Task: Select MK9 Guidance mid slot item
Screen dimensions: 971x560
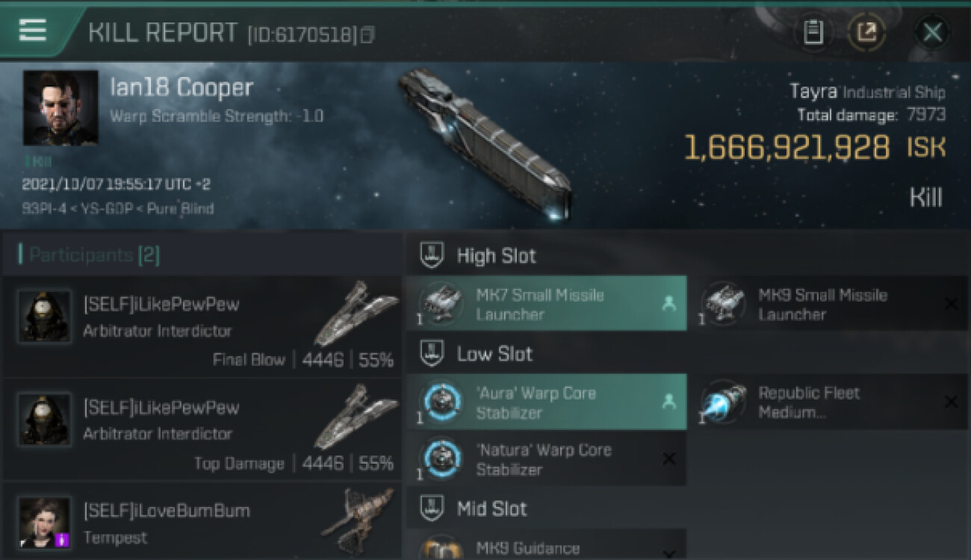Action: pos(546,547)
